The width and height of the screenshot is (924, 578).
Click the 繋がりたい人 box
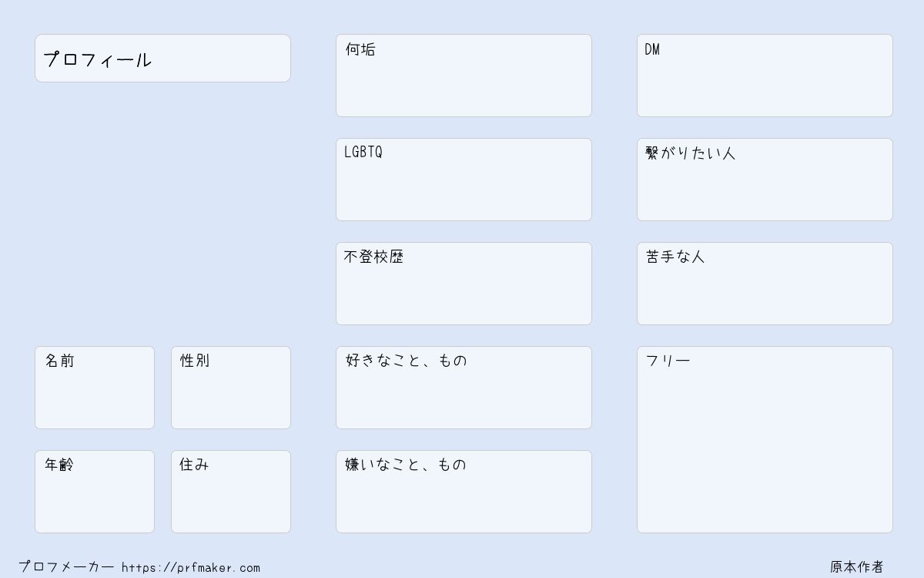pos(765,180)
